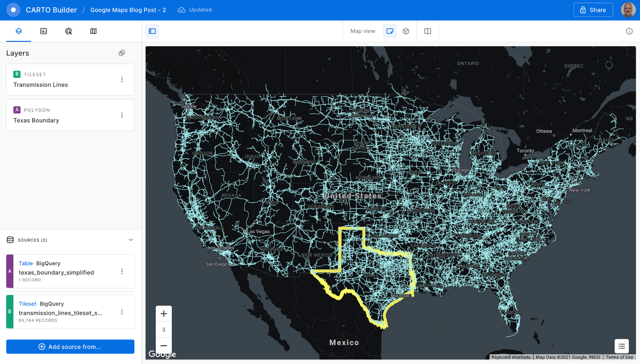The width and height of the screenshot is (640, 364).
Task: Click Add source from button
Action: click(70, 347)
